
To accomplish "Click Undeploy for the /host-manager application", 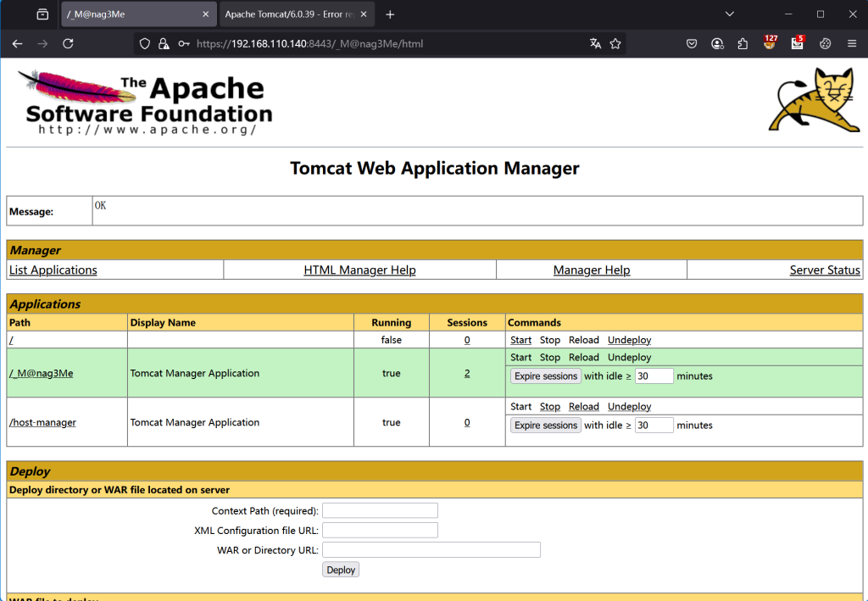I will pos(629,407).
